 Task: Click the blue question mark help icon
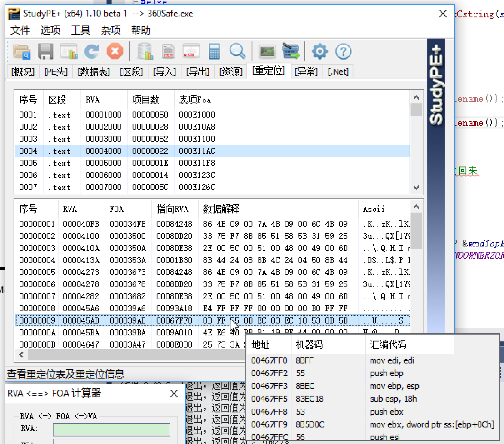[x=343, y=52]
